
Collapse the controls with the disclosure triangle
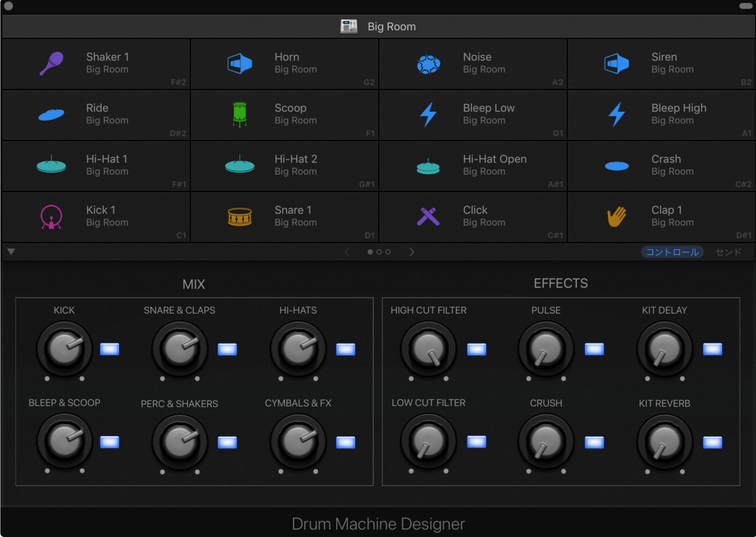(11, 251)
